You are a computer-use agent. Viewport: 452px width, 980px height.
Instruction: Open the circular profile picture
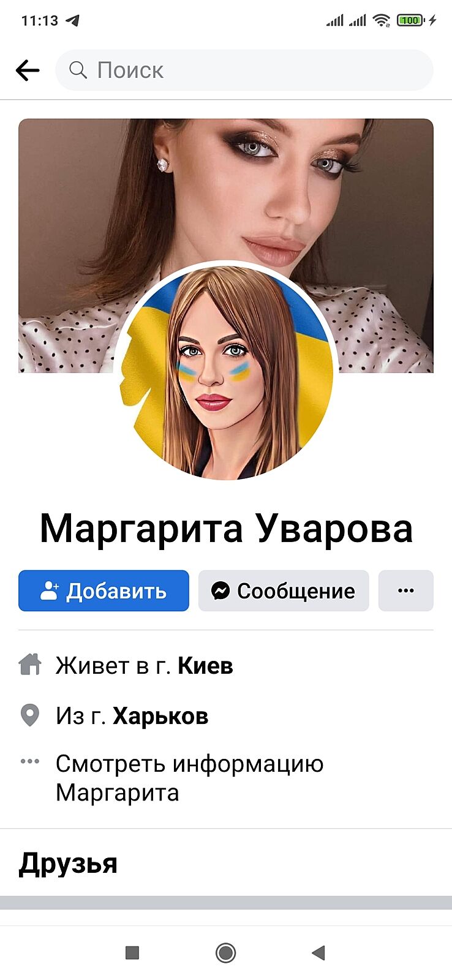tap(226, 371)
